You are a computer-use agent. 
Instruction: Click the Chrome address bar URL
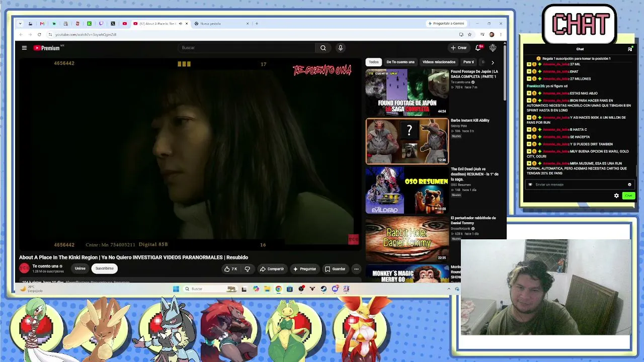click(x=86, y=35)
